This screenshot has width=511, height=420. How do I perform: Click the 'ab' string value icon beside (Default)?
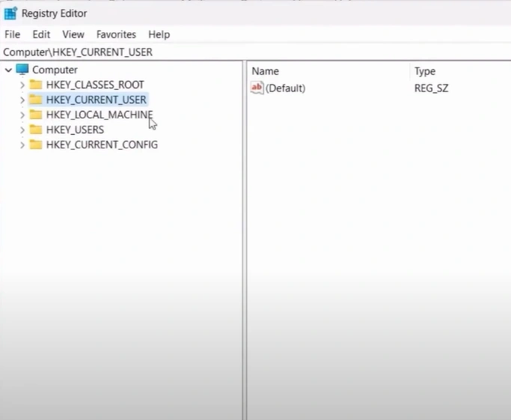point(257,88)
